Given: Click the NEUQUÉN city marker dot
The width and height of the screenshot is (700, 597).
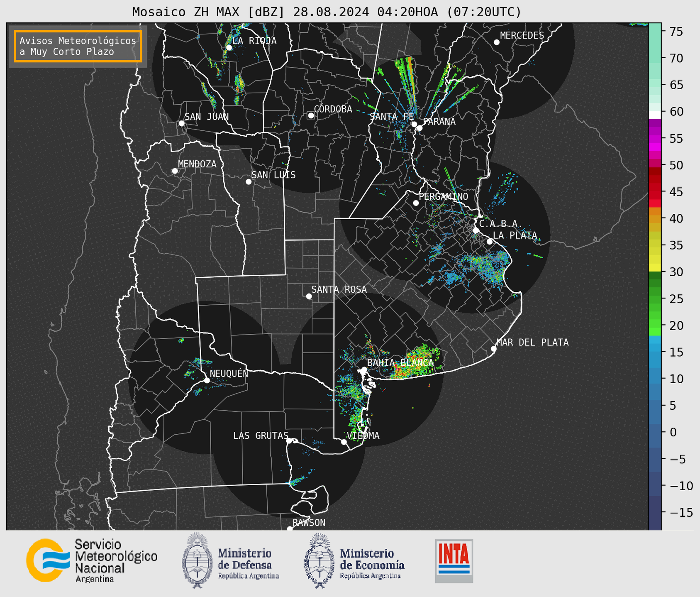Looking at the screenshot, I should (207, 380).
